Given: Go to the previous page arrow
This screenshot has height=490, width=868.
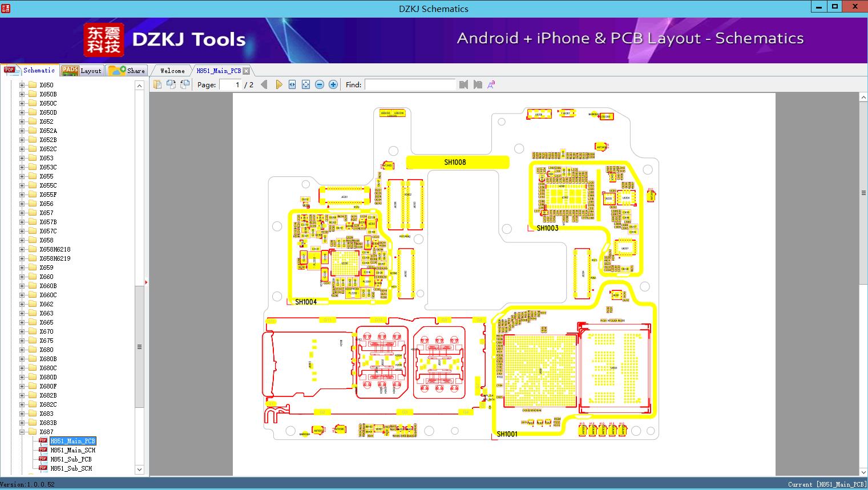Looking at the screenshot, I should pos(264,84).
